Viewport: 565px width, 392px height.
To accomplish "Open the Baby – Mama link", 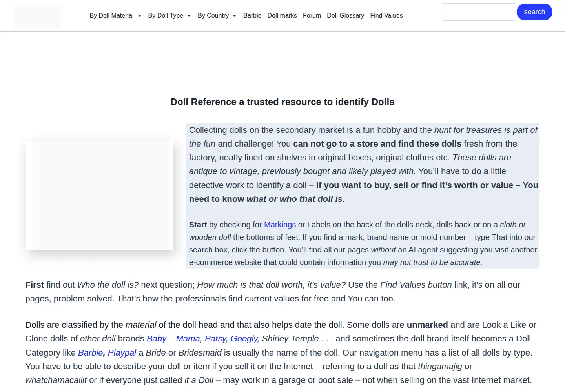I will 174,339.
